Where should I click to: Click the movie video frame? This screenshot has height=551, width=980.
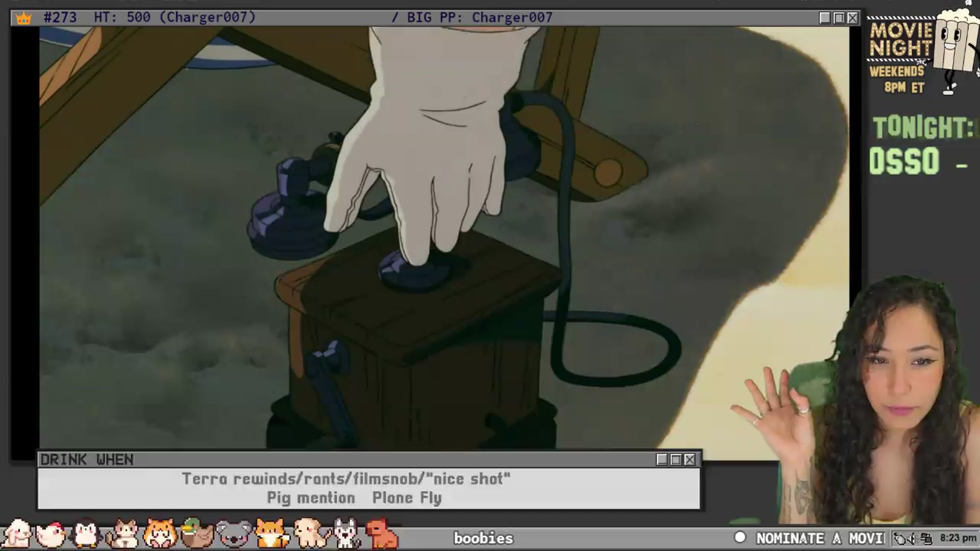pos(444,238)
